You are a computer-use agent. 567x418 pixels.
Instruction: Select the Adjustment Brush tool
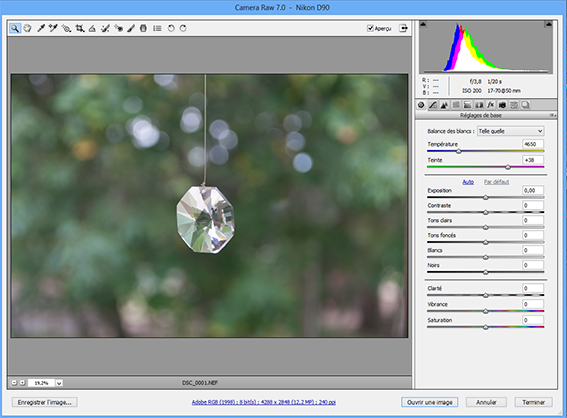click(x=131, y=28)
